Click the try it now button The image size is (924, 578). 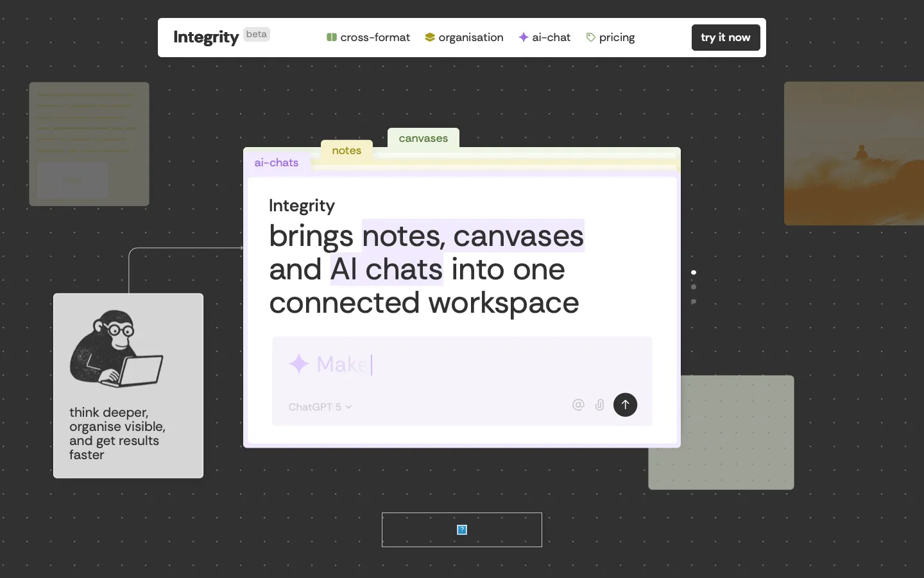[x=726, y=37]
